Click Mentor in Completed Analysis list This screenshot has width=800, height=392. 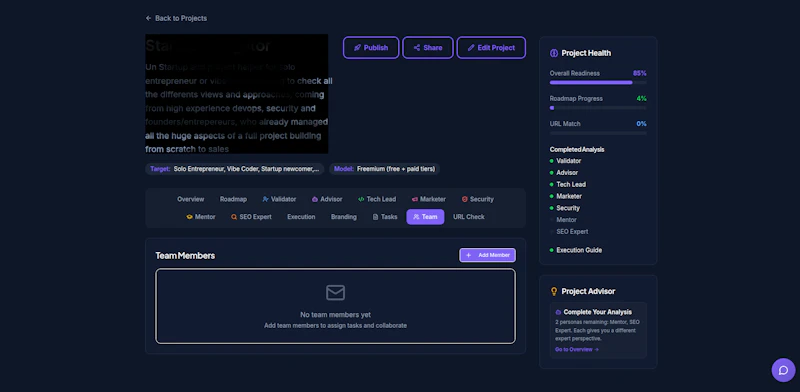tap(566, 219)
